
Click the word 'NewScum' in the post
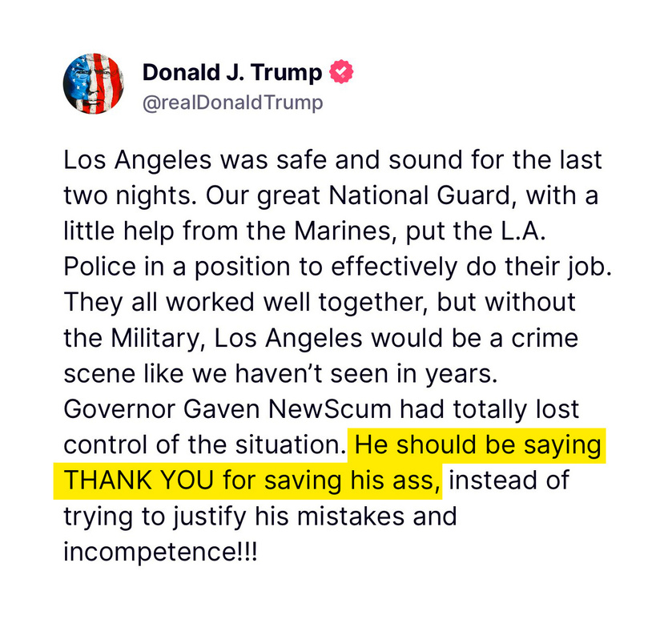click(330, 408)
